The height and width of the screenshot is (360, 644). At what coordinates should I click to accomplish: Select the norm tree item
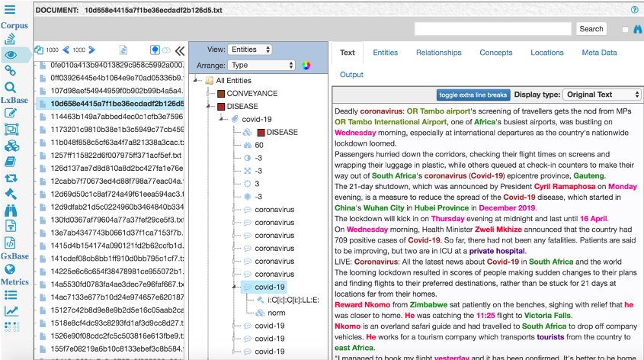277,313
